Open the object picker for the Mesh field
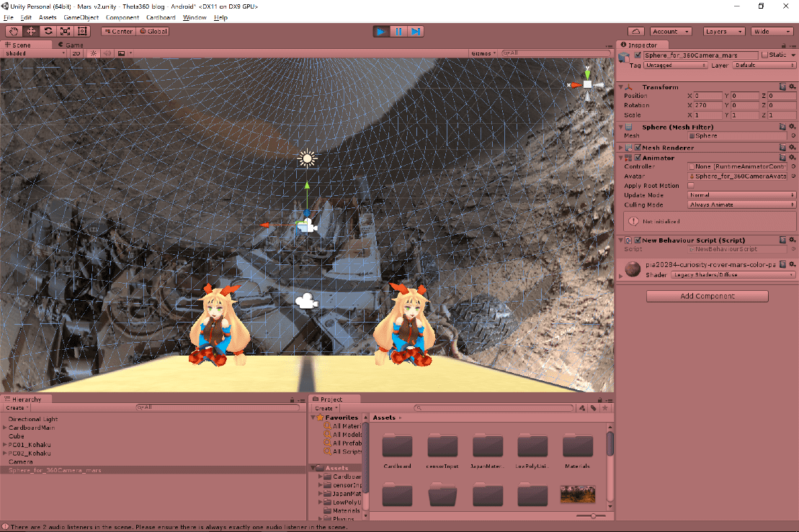Screen dimensions: 799x532 [793, 136]
